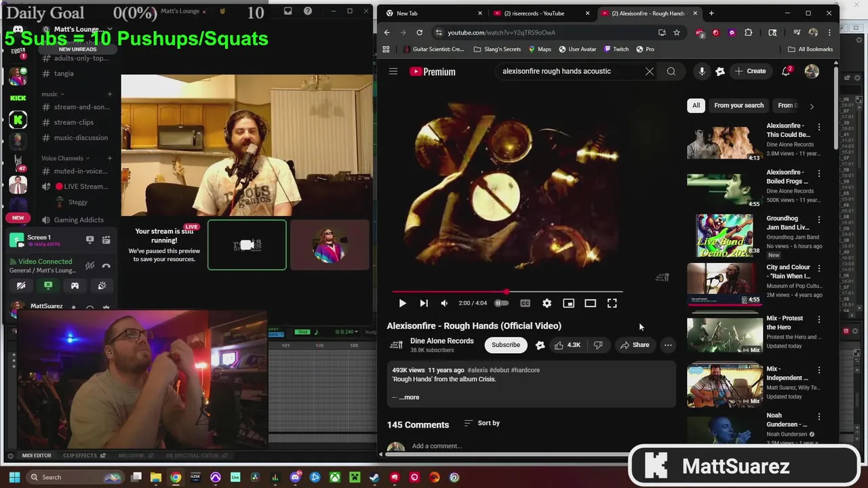868x488 pixels.
Task: Go to YouTube Premium home logo
Action: [x=433, y=71]
